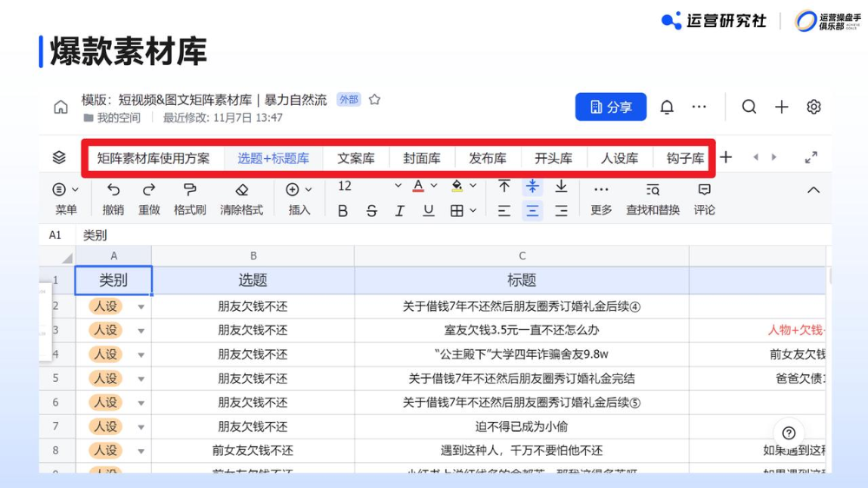The image size is (868, 488).
Task: Open the 评论 comments panel
Action: click(x=704, y=198)
